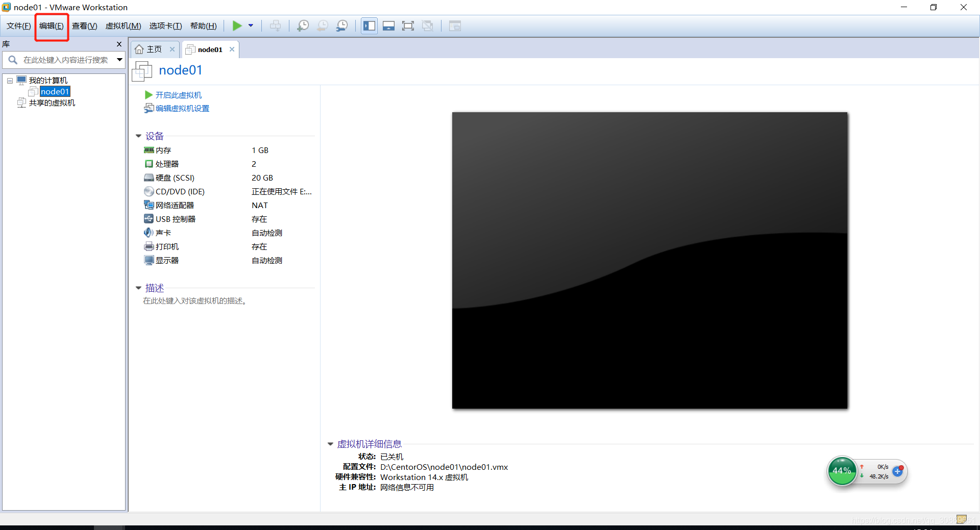
Task: Collapse the 描述 section
Action: pyautogui.click(x=138, y=288)
